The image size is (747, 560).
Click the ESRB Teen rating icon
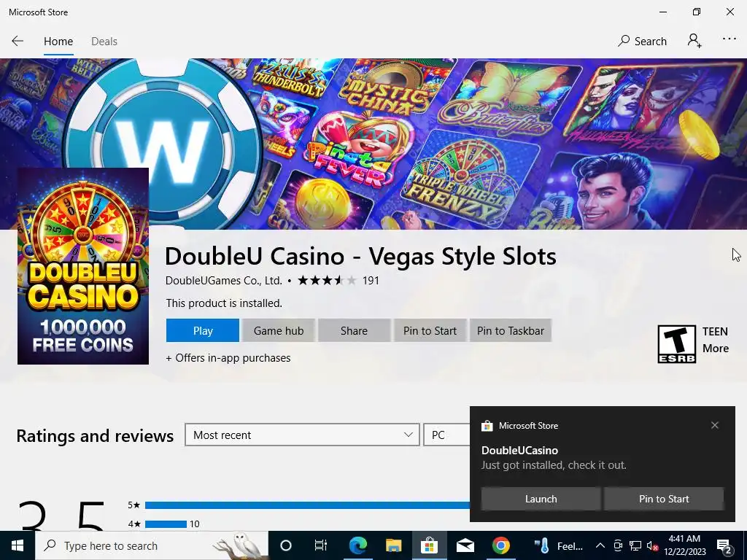(x=676, y=344)
